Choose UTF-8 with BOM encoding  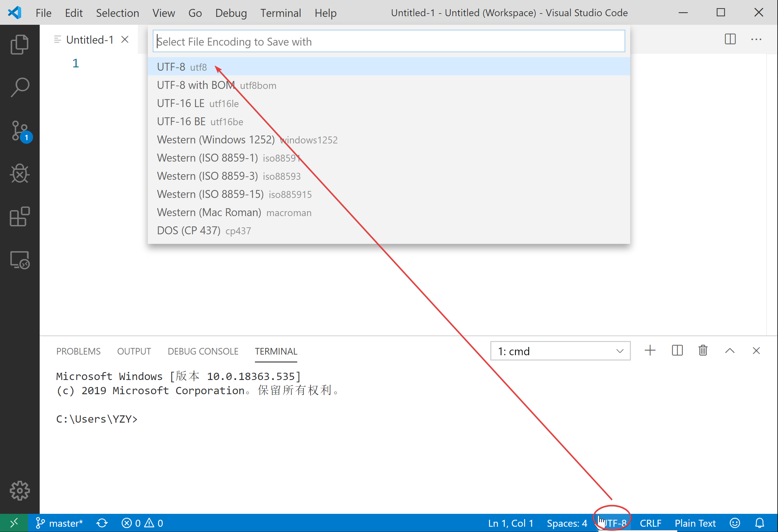(x=389, y=85)
